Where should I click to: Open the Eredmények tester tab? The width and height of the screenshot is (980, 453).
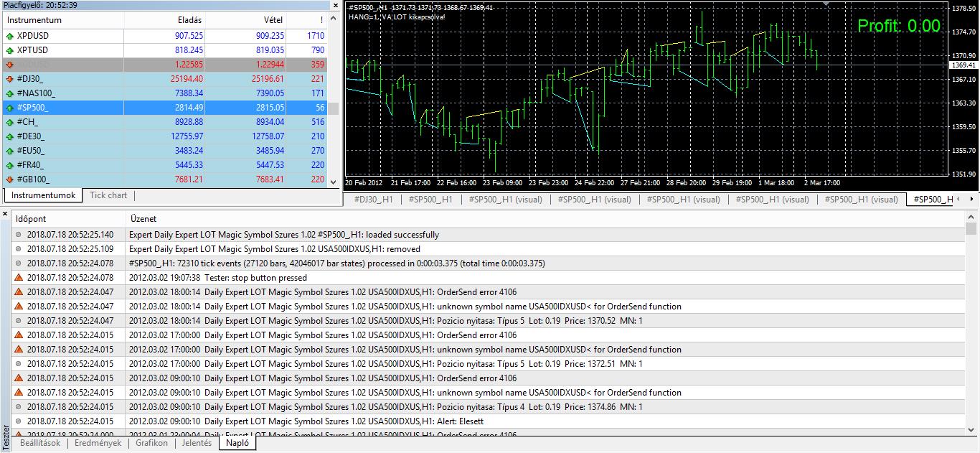coord(98,443)
